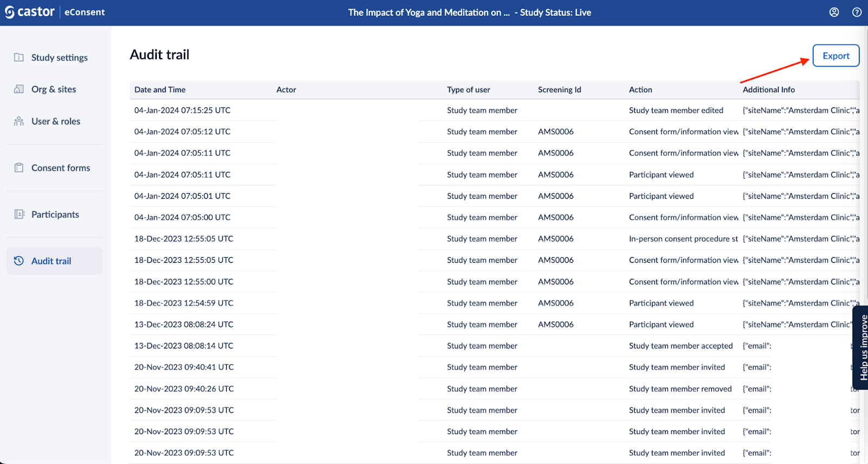This screenshot has height=464, width=868.
Task: Select timestamp 04-Jan-2024 07:05:01 UTC
Action: pyautogui.click(x=182, y=196)
